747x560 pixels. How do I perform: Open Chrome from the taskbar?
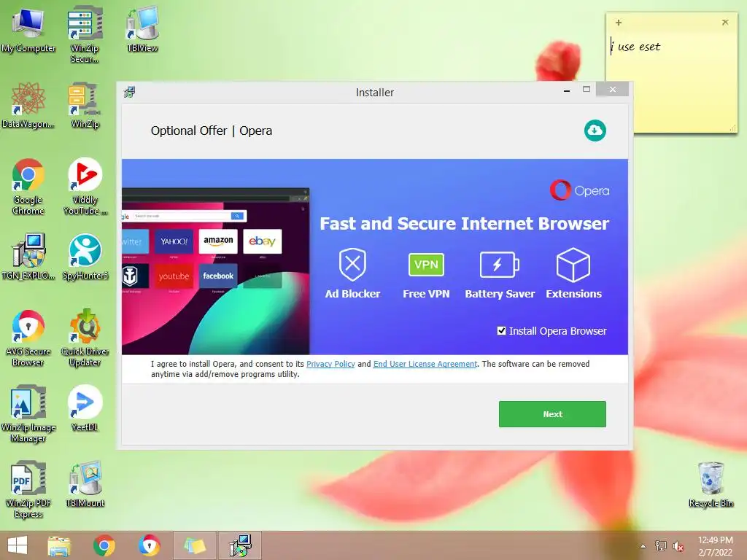pyautogui.click(x=104, y=545)
